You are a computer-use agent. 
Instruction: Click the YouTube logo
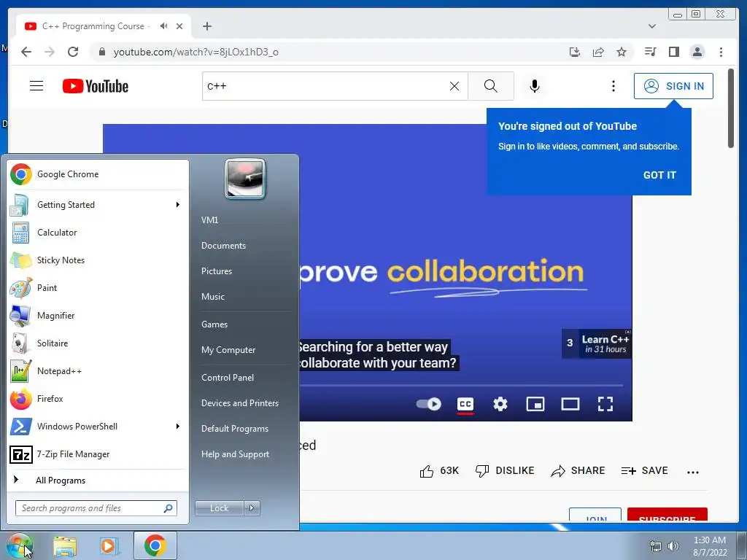pos(96,86)
